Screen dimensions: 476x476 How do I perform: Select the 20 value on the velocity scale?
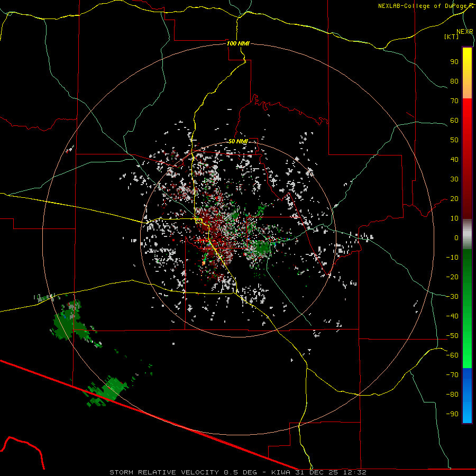tap(454, 199)
